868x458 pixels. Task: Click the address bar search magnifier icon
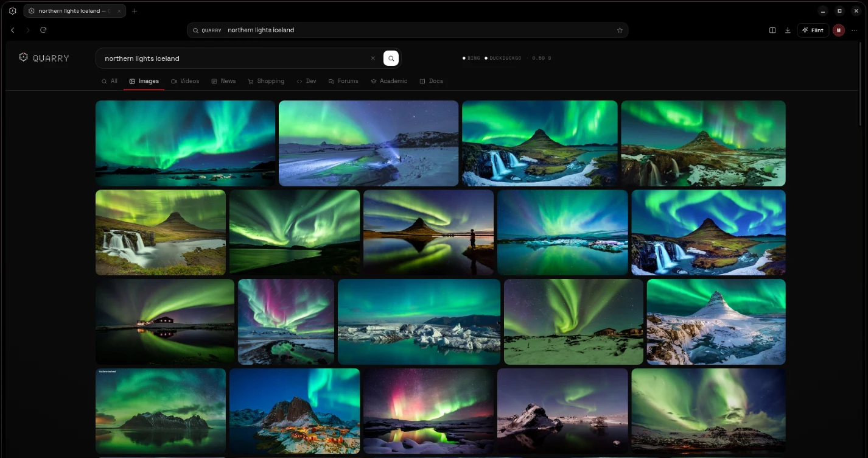195,30
